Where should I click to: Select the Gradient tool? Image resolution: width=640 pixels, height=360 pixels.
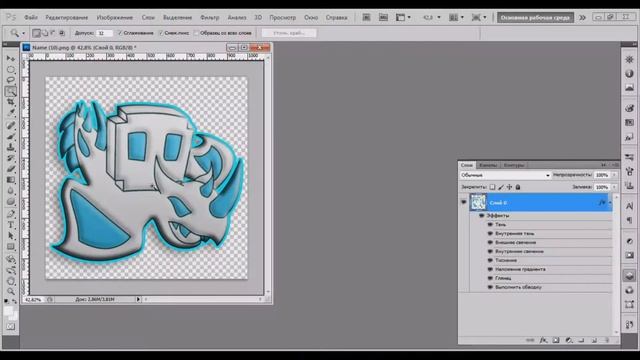(11, 180)
